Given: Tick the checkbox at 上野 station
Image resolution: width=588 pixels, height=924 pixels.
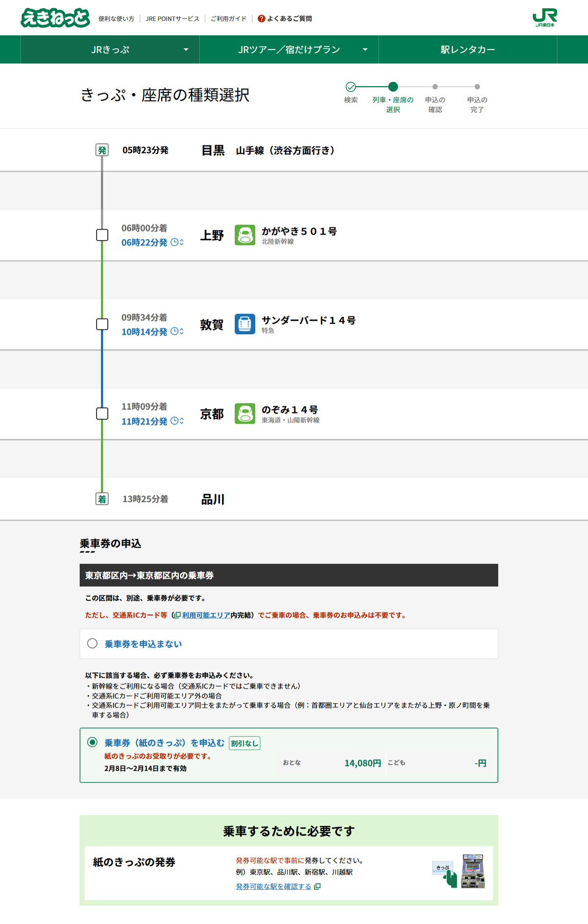Looking at the screenshot, I should [102, 235].
